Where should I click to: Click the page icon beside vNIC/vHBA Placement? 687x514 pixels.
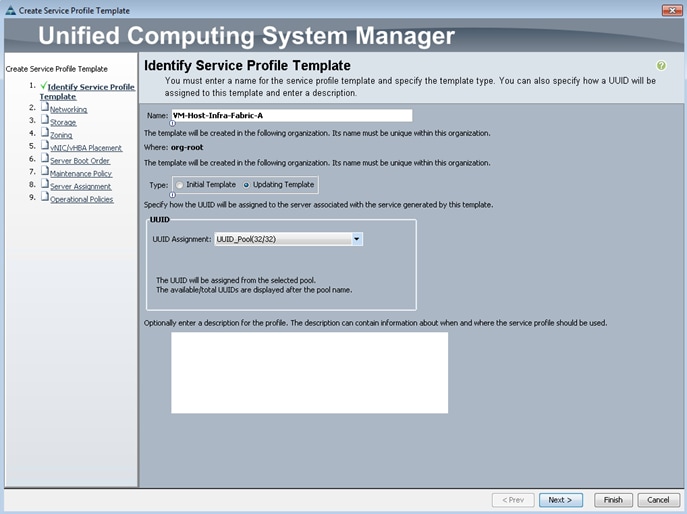click(45, 145)
